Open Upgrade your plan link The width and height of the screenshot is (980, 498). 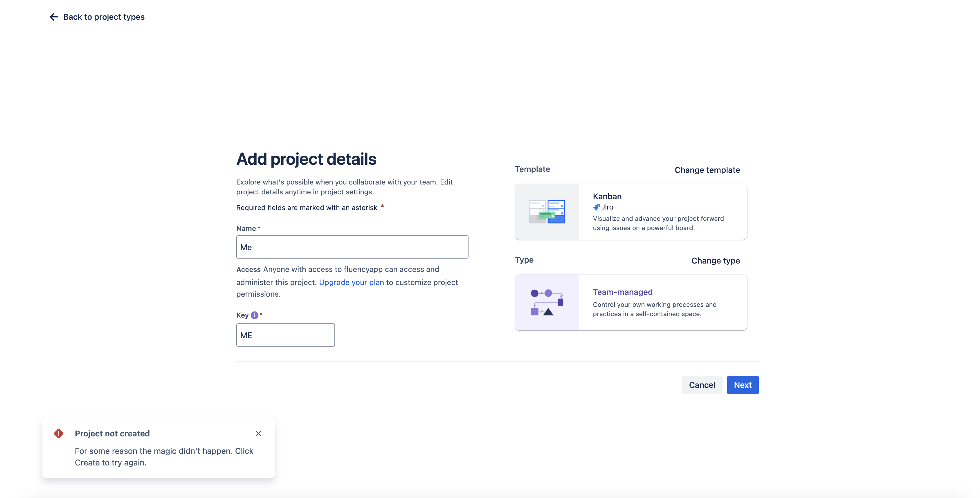tap(351, 282)
